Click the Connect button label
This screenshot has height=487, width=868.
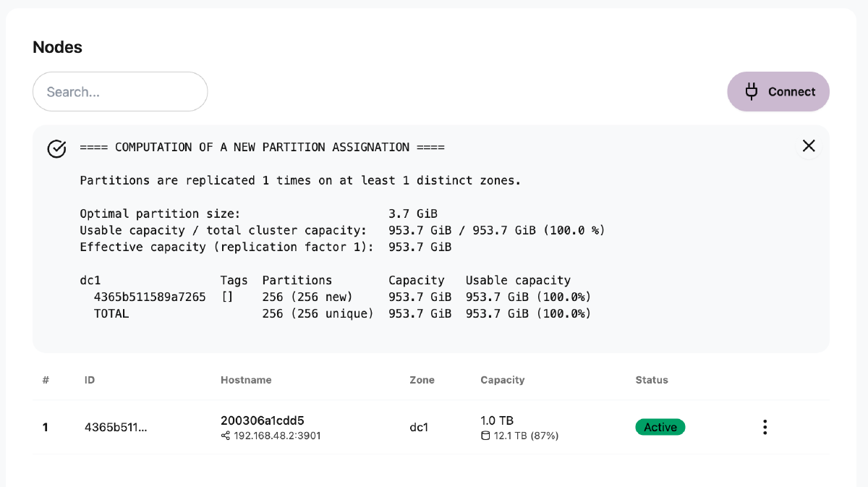pos(791,92)
